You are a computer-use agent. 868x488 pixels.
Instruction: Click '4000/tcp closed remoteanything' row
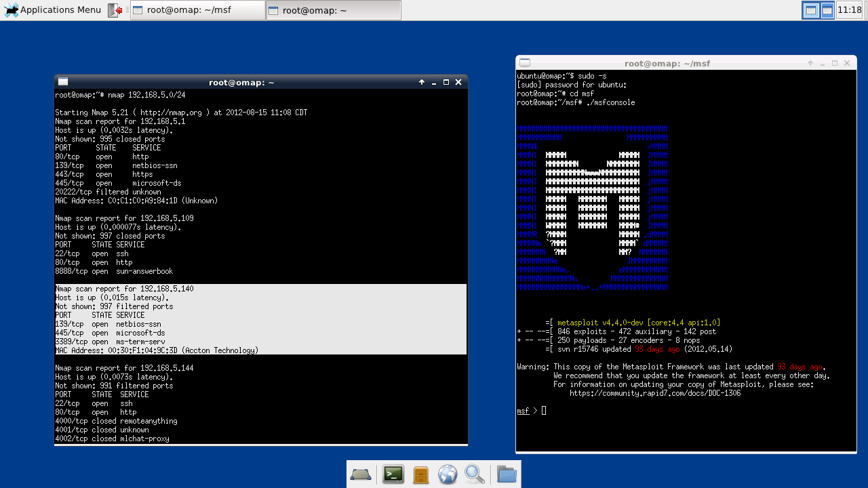[116, 421]
